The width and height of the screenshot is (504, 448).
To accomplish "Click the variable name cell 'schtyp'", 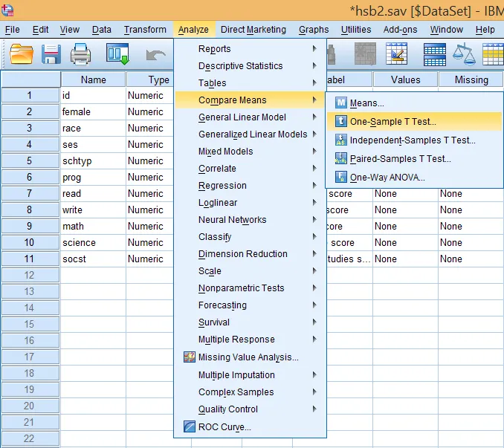I will click(93, 160).
